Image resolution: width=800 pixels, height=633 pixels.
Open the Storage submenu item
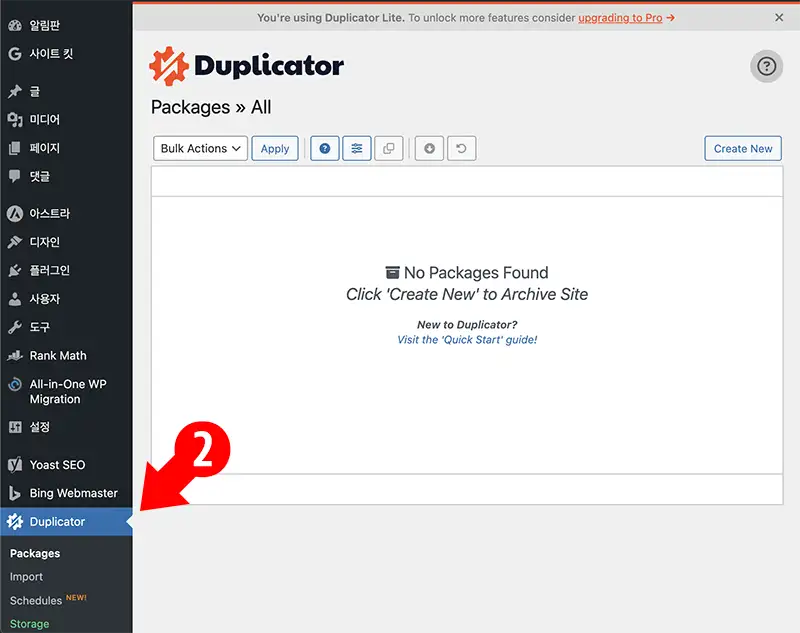30,624
